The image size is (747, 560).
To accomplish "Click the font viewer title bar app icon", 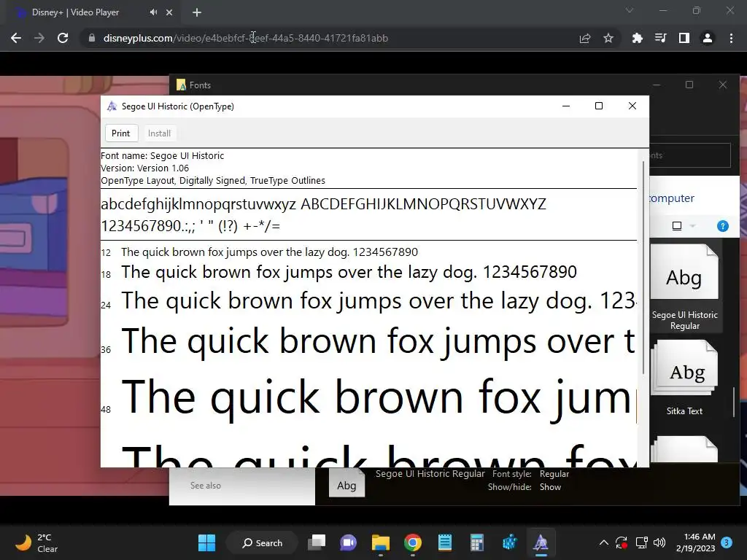I will point(112,106).
